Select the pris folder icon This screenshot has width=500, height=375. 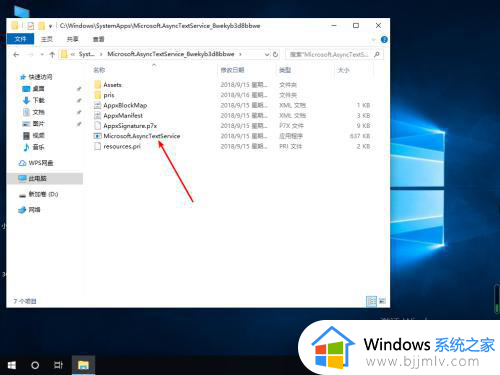(97, 95)
